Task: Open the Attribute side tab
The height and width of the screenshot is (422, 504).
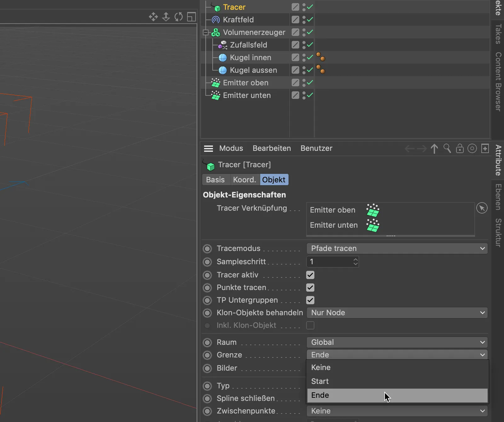Action: pos(498,160)
